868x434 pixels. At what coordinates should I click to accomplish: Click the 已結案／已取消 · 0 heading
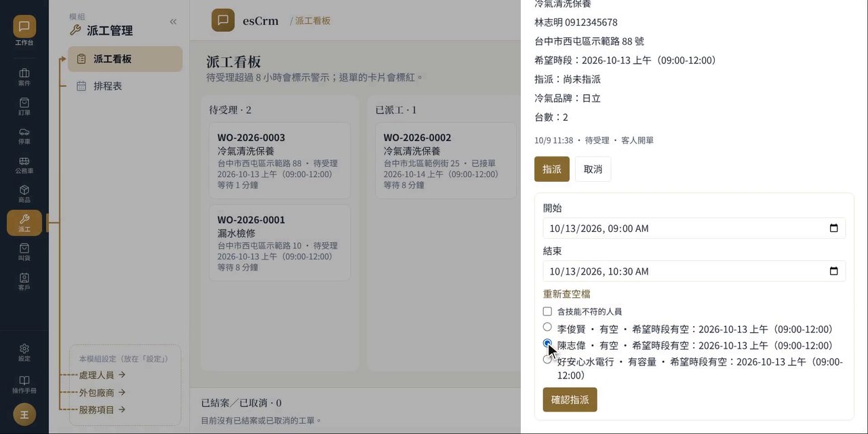pyautogui.click(x=241, y=403)
